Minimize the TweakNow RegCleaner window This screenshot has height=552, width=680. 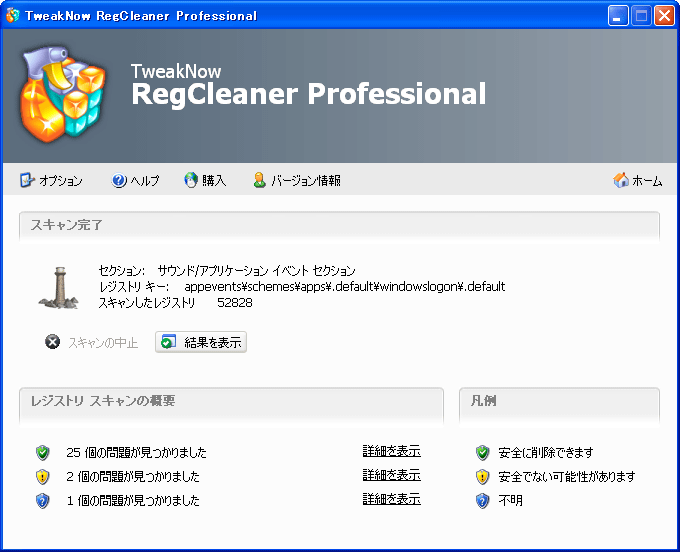click(618, 16)
